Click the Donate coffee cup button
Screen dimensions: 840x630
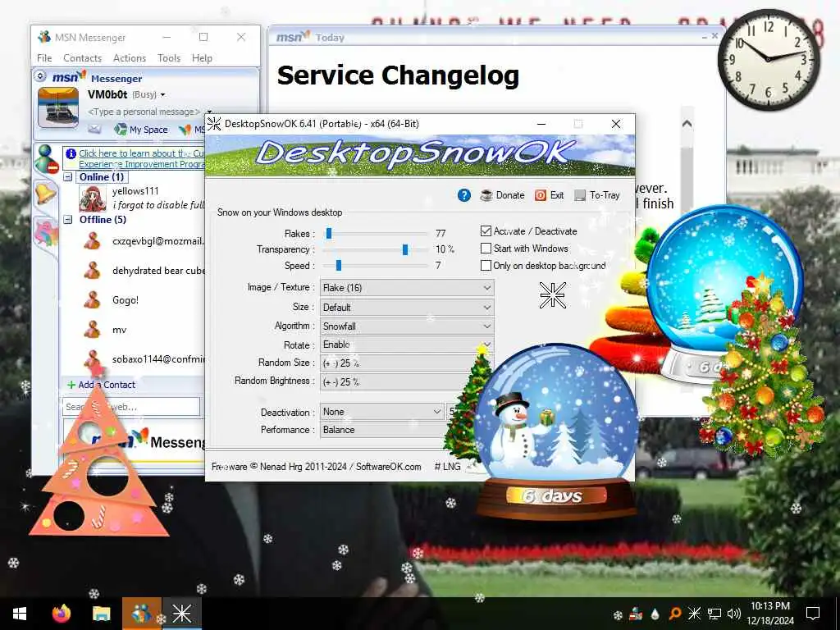[x=502, y=195]
